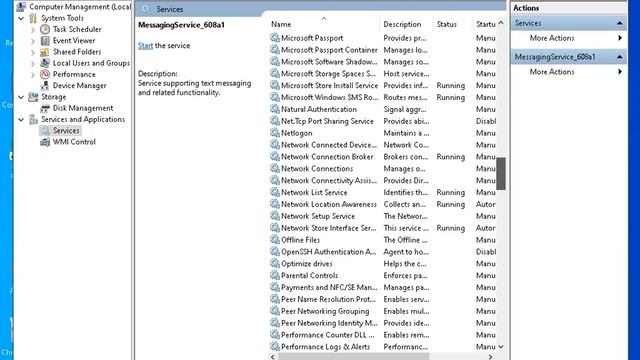
Task: Click the gear icon for Network Setup Service
Action: click(x=275, y=216)
